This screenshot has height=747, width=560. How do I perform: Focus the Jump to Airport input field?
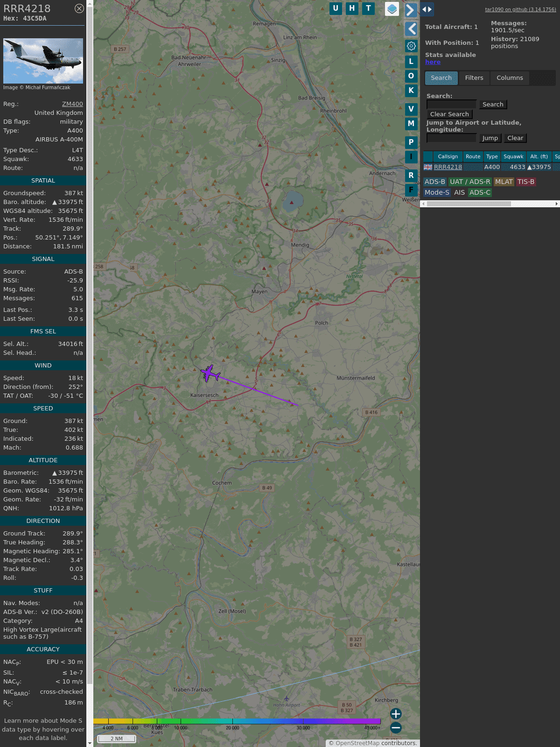pyautogui.click(x=451, y=138)
